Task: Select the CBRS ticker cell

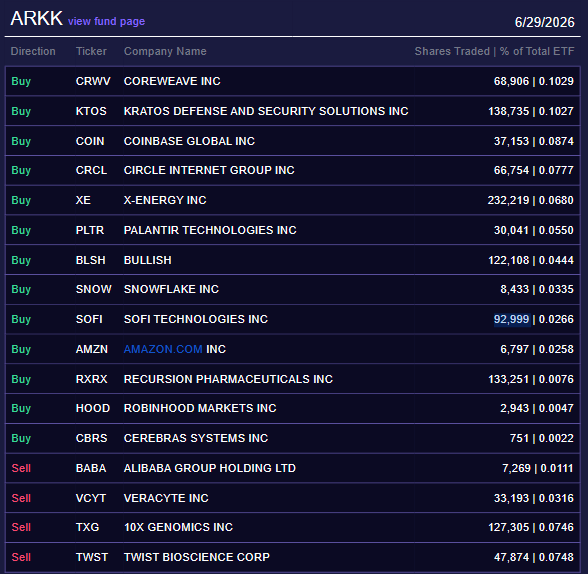Action: click(x=92, y=438)
